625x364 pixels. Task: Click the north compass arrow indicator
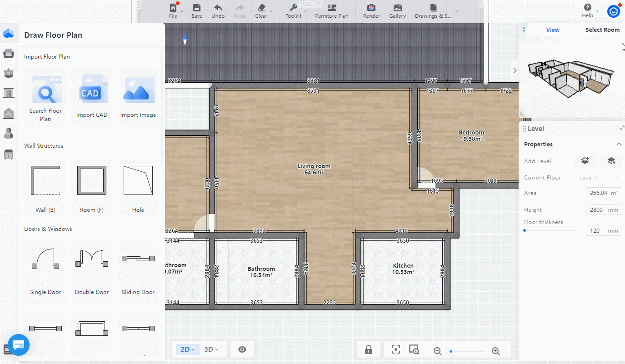pyautogui.click(x=185, y=40)
